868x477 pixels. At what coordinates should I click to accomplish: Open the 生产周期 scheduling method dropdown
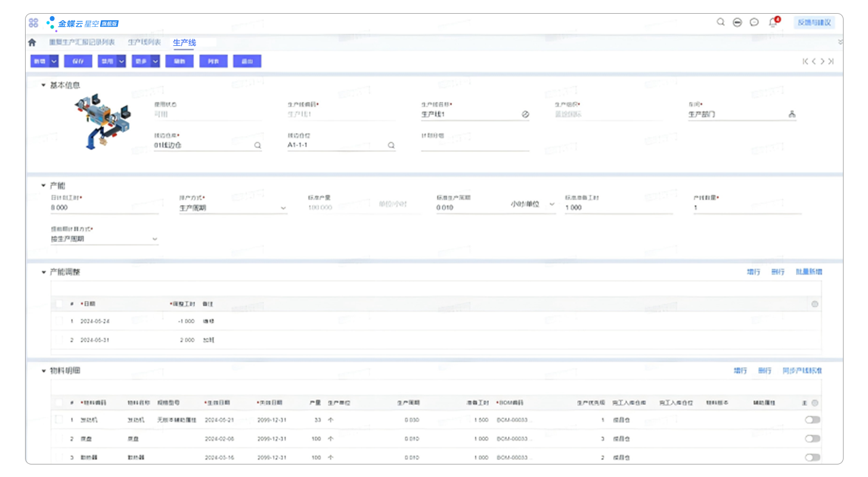click(283, 208)
